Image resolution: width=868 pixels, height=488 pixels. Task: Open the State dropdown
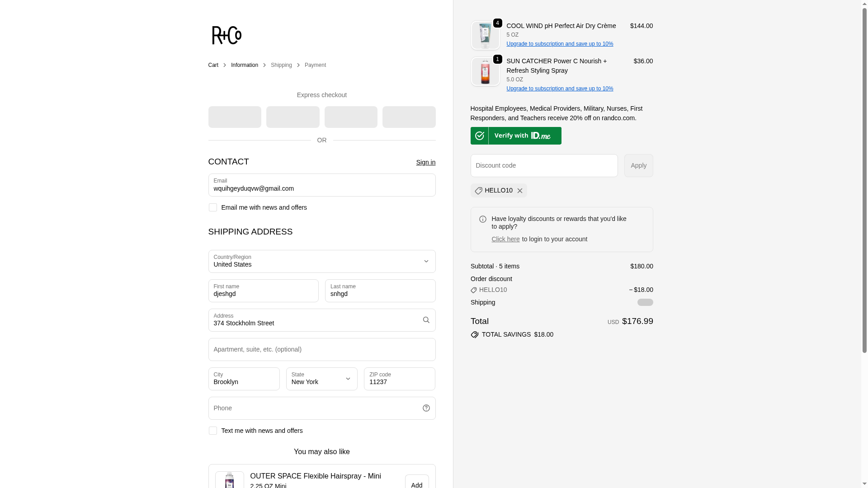[x=321, y=379]
